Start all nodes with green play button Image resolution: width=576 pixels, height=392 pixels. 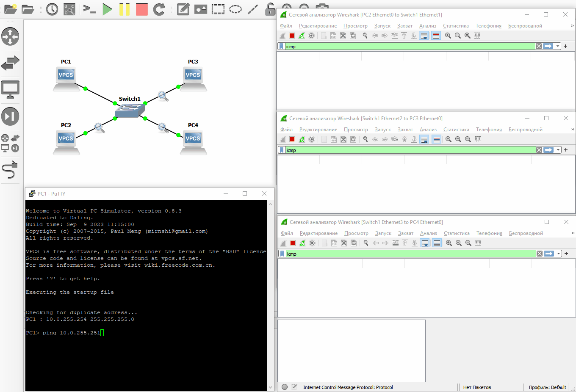click(107, 9)
